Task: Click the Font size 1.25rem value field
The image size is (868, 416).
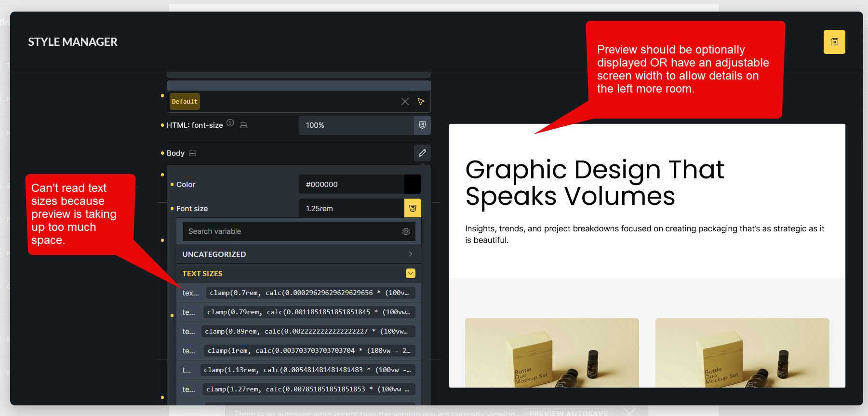Action: [351, 209]
